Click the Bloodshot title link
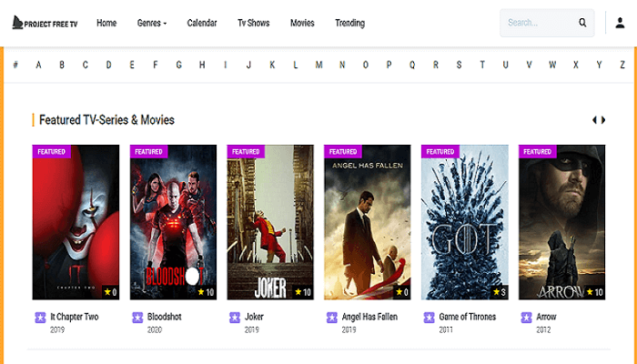Screen dimensions: 637x364 (x=164, y=317)
